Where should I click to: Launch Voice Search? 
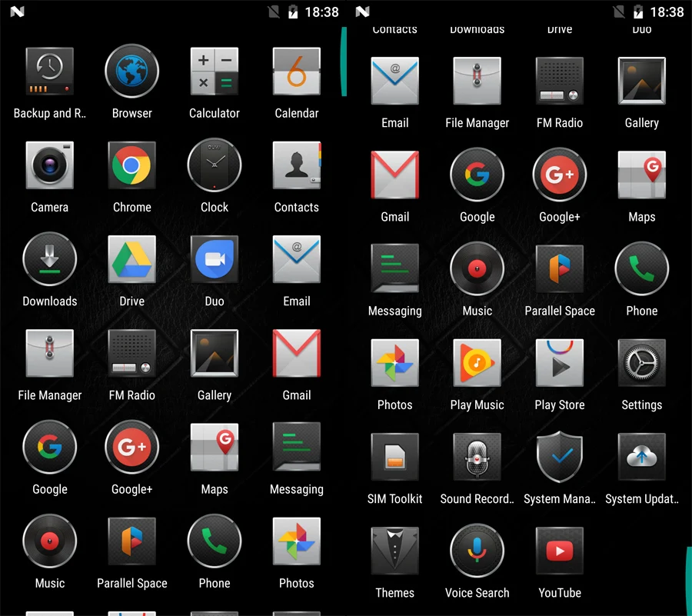coord(477,551)
